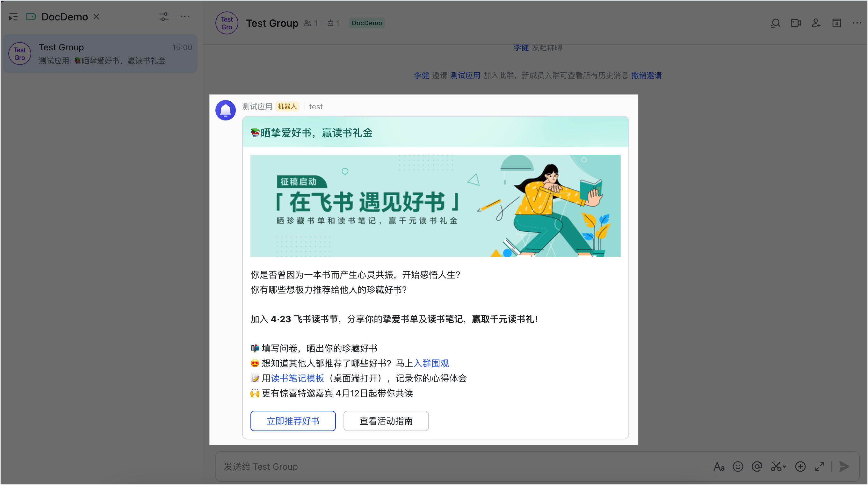Open the message box panel showing 4 items
The width and height of the screenshot is (868, 485).
pyautogui.click(x=837, y=23)
